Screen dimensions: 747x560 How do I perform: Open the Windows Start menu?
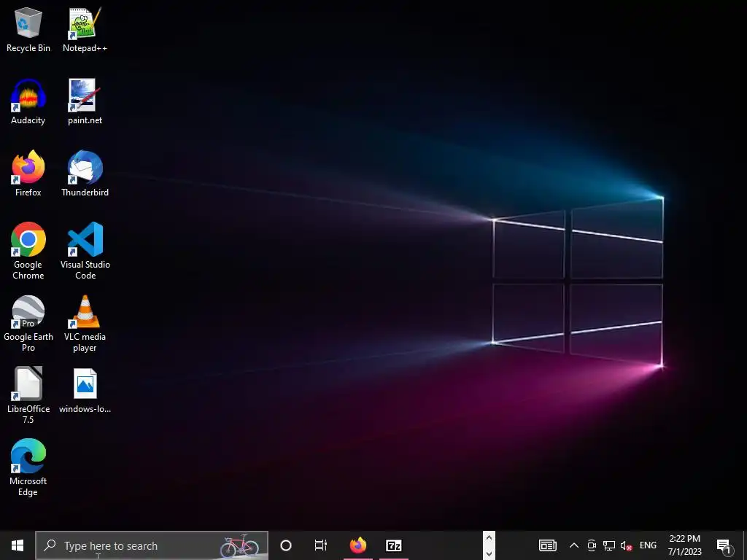tap(18, 545)
